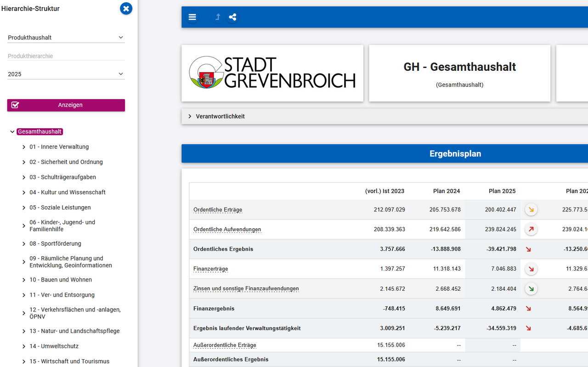The image size is (588, 367).
Task: Select 11 - Ver- und Entsorgung item
Action: pos(62,295)
